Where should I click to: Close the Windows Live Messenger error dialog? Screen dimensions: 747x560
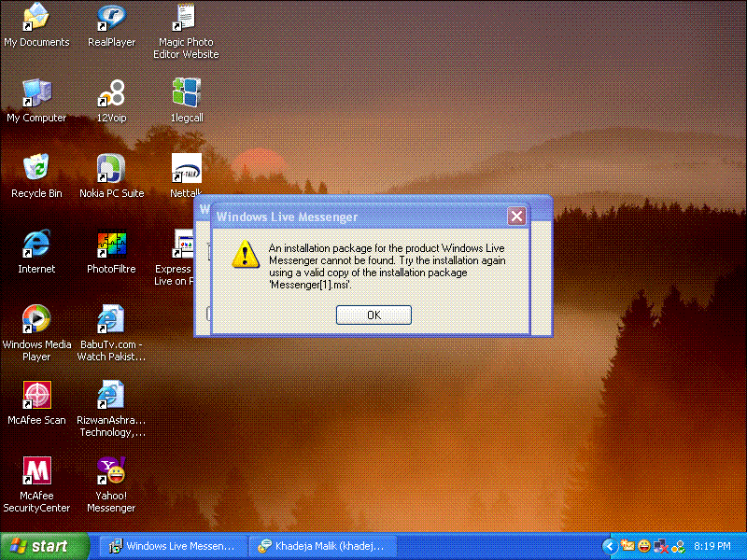tap(516, 217)
